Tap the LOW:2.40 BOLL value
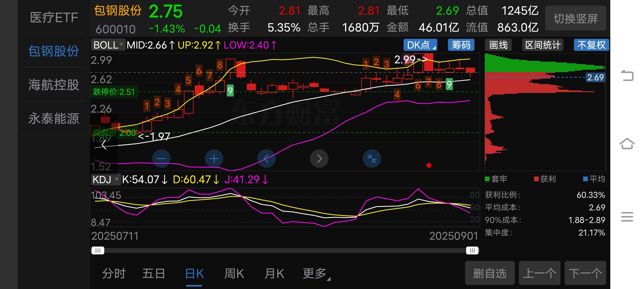This screenshot has width=644, height=289. point(250,45)
